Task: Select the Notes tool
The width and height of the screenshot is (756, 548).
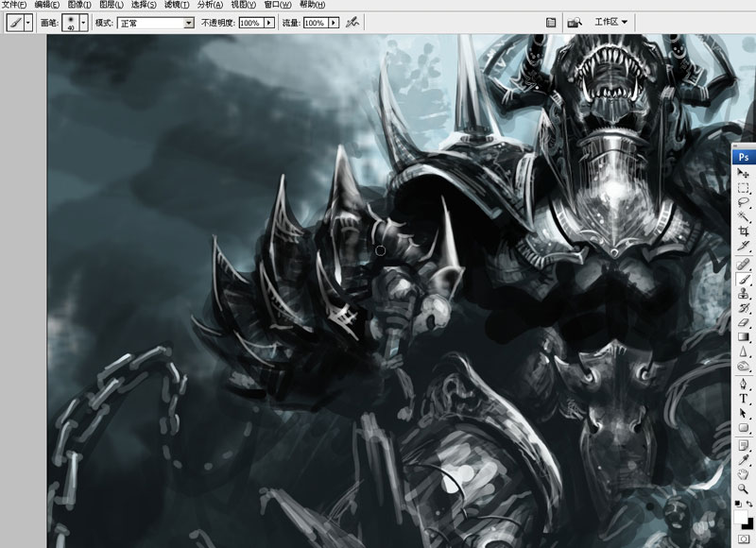Action: tap(743, 446)
